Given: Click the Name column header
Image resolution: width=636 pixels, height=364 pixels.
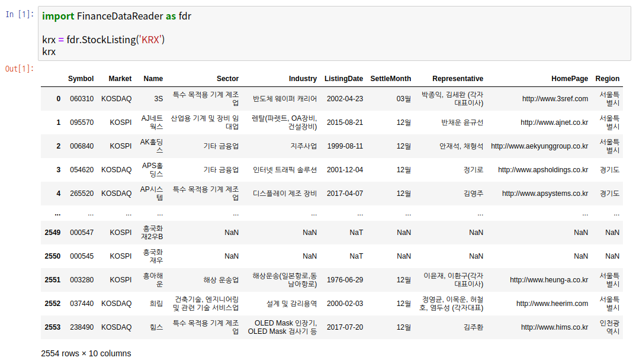Looking at the screenshot, I should [x=153, y=79].
